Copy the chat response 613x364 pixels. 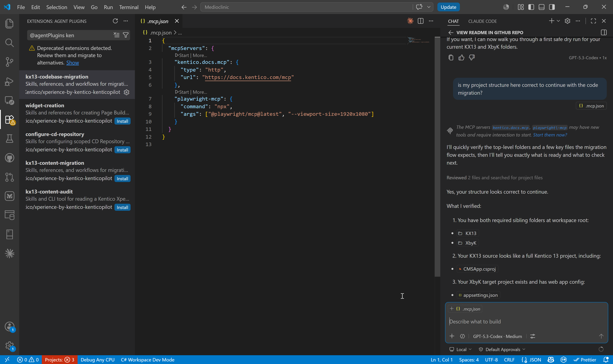click(x=451, y=57)
